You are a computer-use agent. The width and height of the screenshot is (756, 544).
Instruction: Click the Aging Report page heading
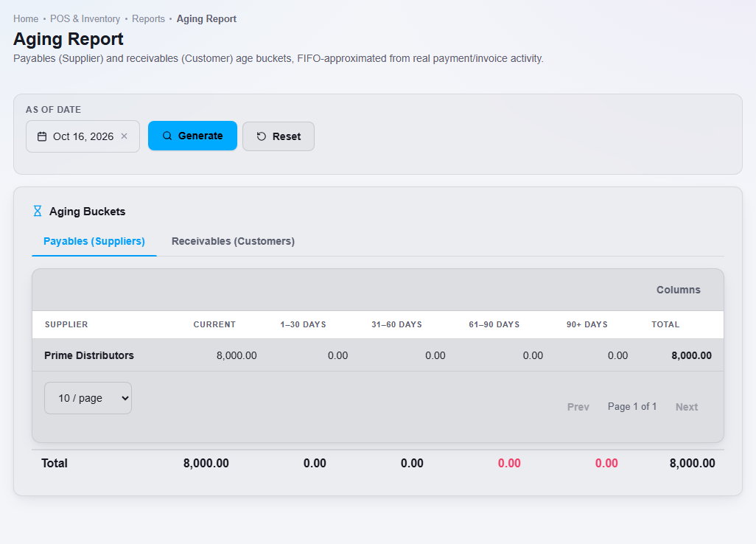(x=69, y=39)
